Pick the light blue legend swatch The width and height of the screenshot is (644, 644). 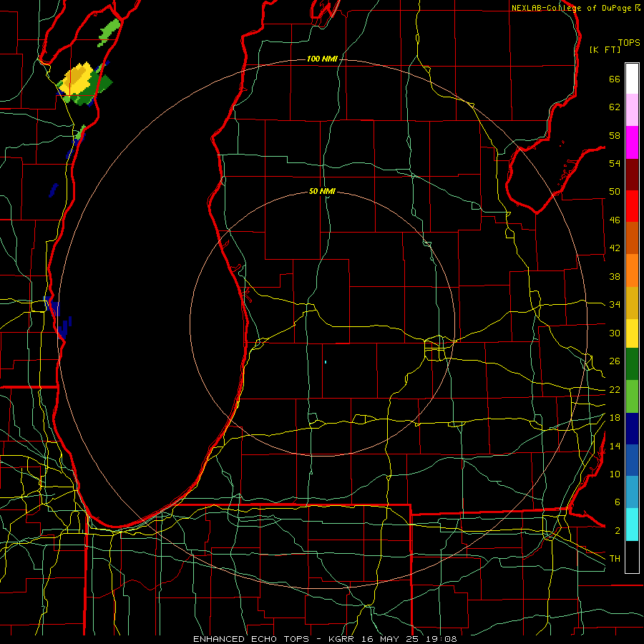[632, 492]
